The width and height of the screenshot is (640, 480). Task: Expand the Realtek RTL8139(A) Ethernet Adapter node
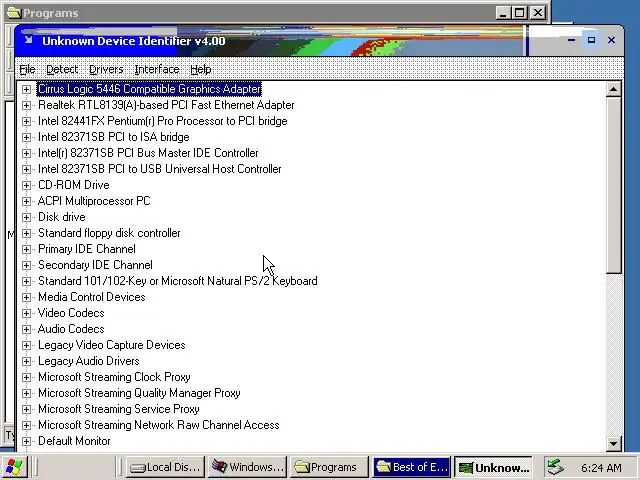tap(27, 105)
